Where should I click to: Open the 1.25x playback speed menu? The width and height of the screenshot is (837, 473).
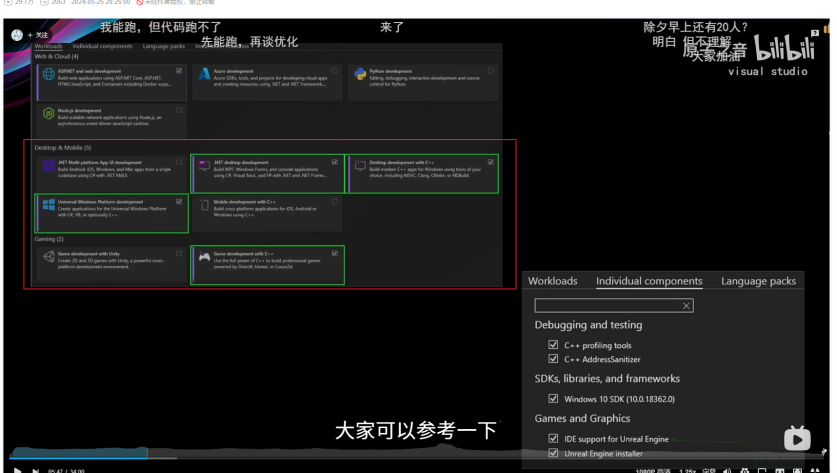(x=687, y=471)
